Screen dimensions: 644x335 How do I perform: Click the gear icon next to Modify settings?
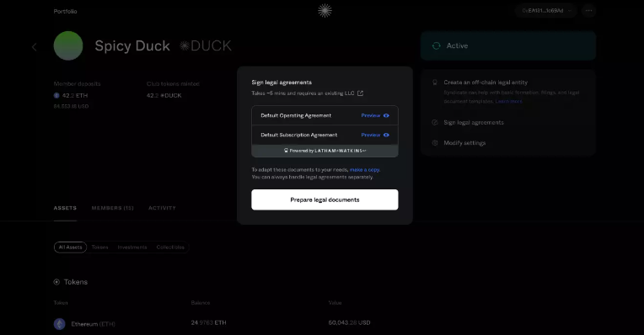point(435,143)
